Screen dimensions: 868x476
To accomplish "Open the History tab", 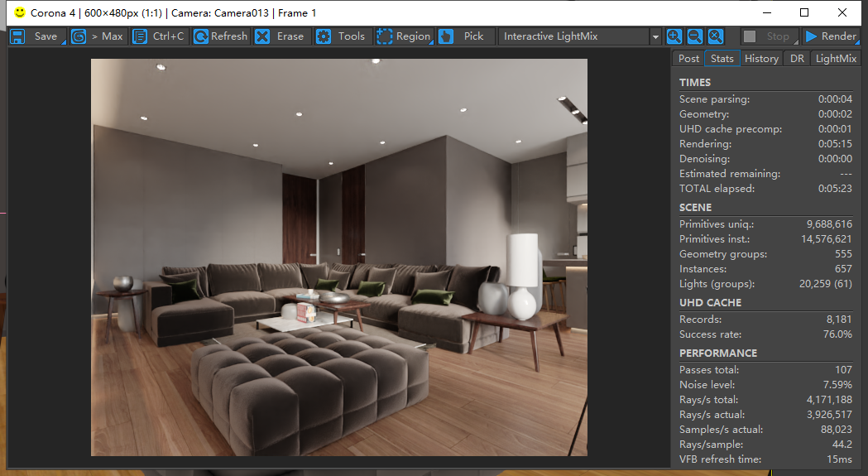I will click(760, 59).
